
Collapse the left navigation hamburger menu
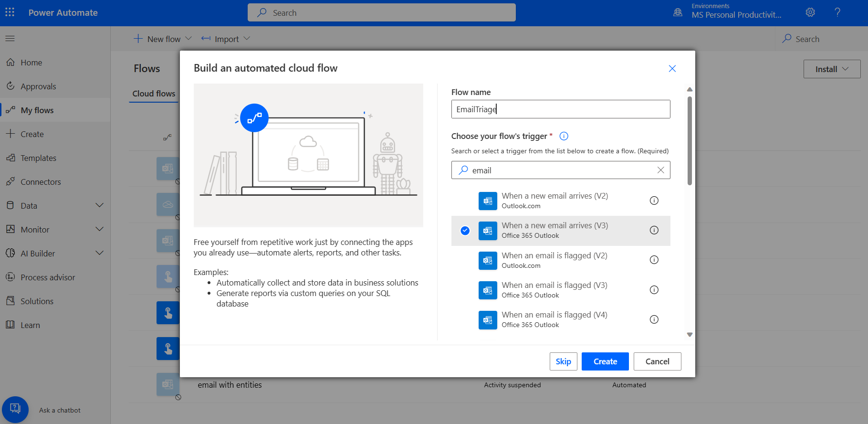point(10,38)
